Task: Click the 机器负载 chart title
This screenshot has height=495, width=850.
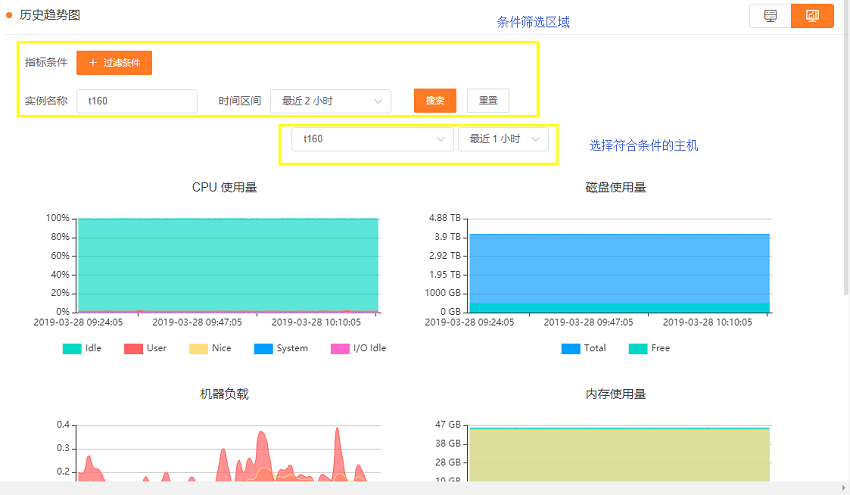Action: [x=224, y=394]
